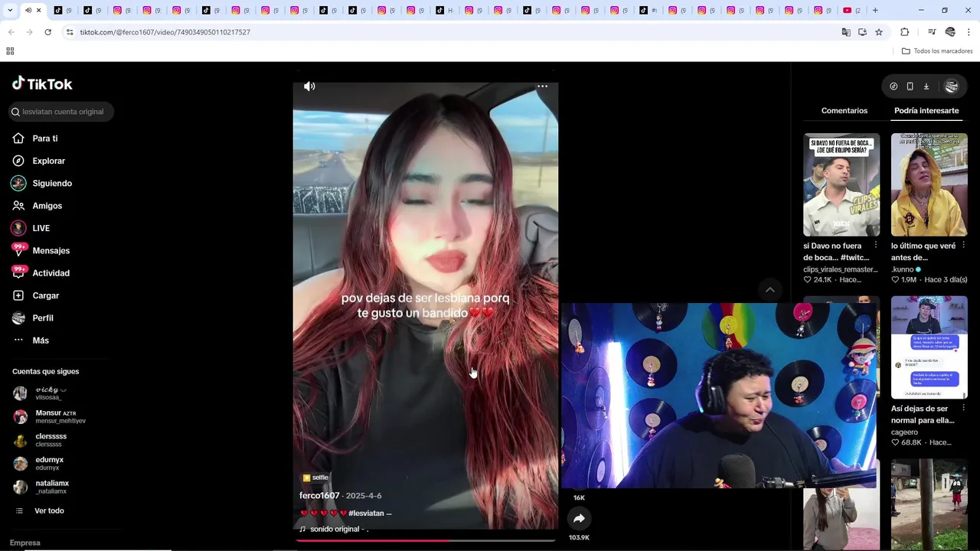Open the TikTok coins icon in top pill
Image resolution: width=980 pixels, height=551 pixels.
click(893, 86)
